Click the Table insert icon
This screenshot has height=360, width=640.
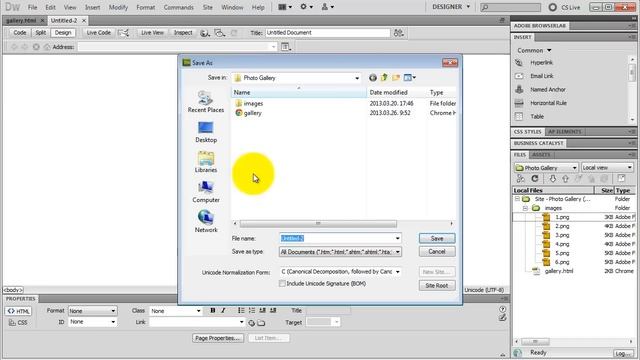pos(519,116)
